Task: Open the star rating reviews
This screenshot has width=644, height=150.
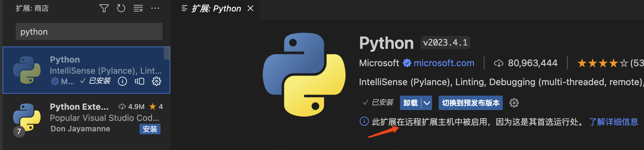Action: (x=602, y=63)
